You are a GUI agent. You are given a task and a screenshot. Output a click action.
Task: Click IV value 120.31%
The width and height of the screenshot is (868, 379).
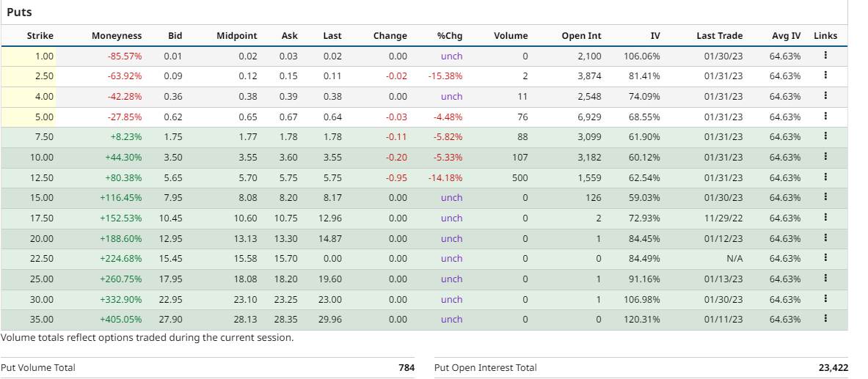point(643,320)
